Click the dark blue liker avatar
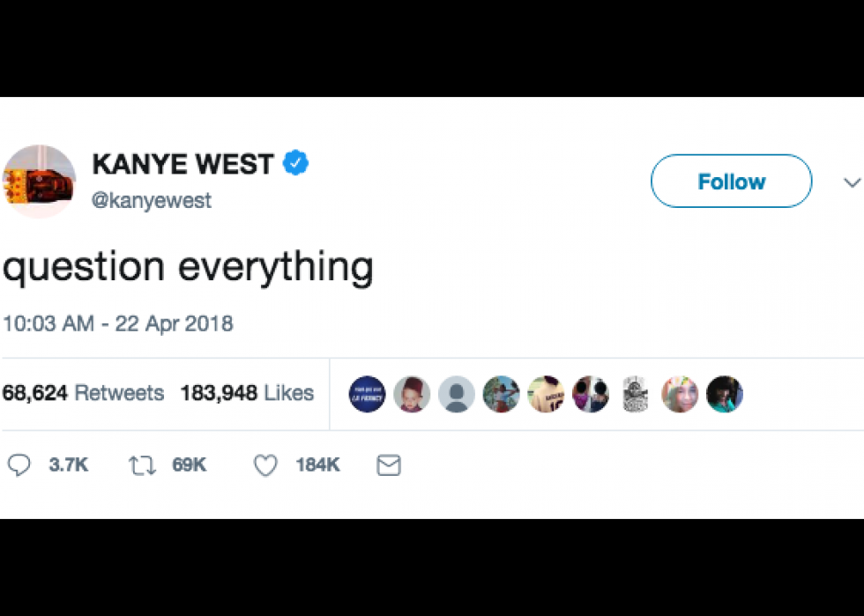 coord(367,394)
